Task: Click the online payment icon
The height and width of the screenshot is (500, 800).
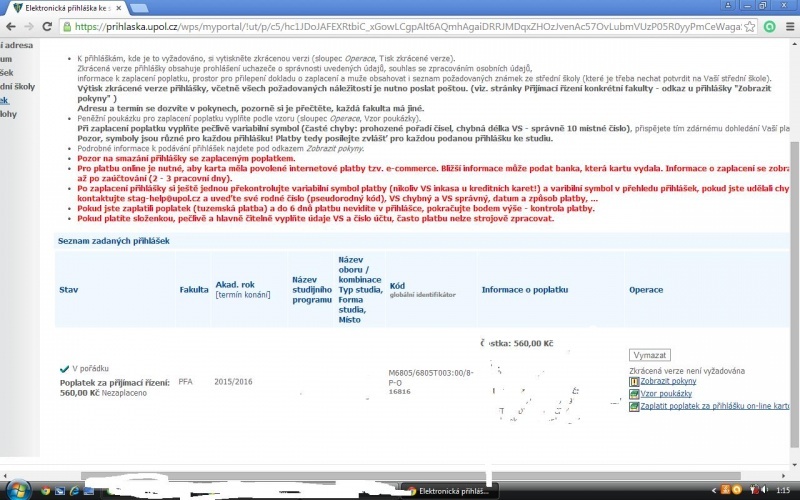Action: tap(634, 407)
